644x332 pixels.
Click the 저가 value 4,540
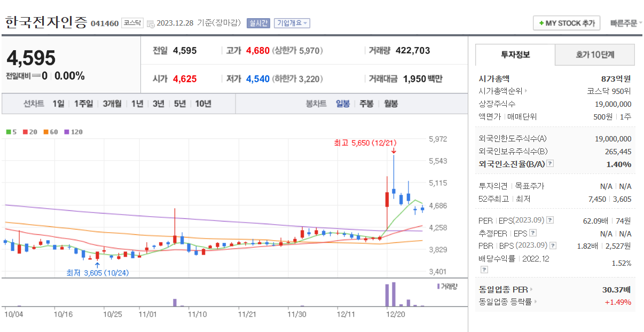pyautogui.click(x=258, y=79)
